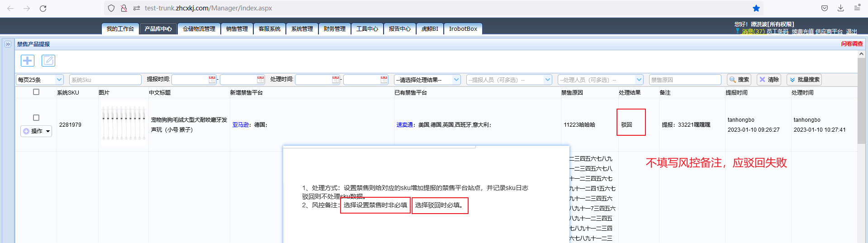
Task: Click the edit pencil icon in toolbar
Action: pos(48,61)
